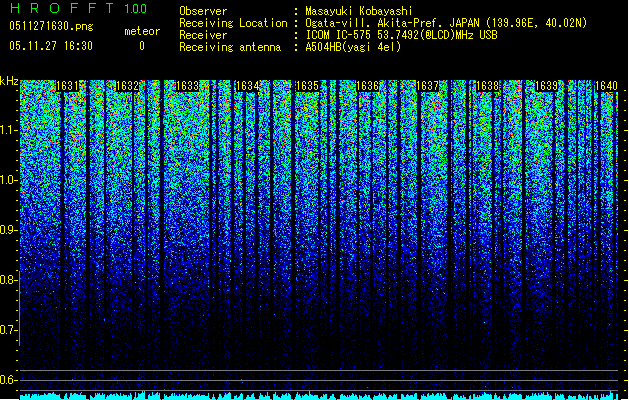The image size is (629, 400).
Task: Select the Observer field label
Action: click(x=203, y=11)
